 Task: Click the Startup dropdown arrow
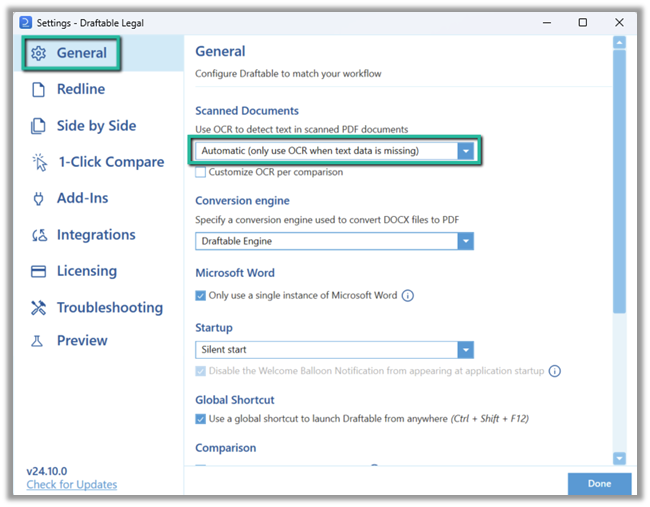click(x=466, y=350)
